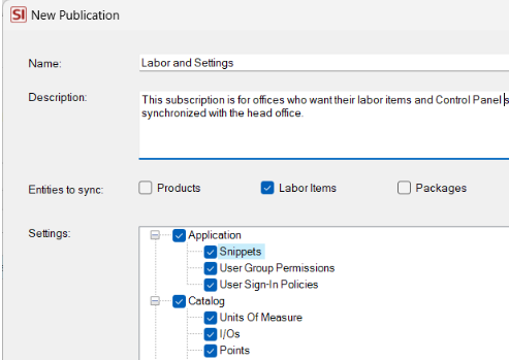Edit the Name field 'Labor and Settings'
510x360 pixels.
point(324,63)
